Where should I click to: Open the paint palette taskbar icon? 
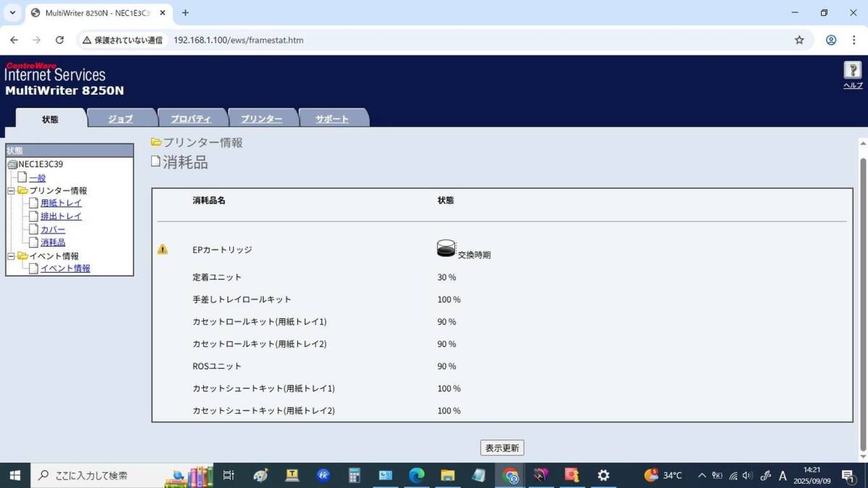click(x=261, y=475)
